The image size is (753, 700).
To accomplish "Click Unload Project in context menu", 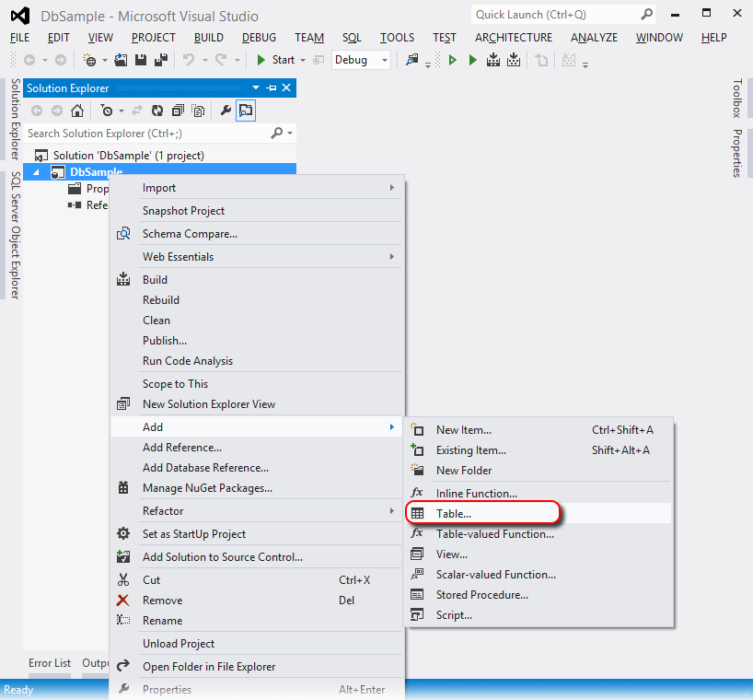I will coord(257,644).
